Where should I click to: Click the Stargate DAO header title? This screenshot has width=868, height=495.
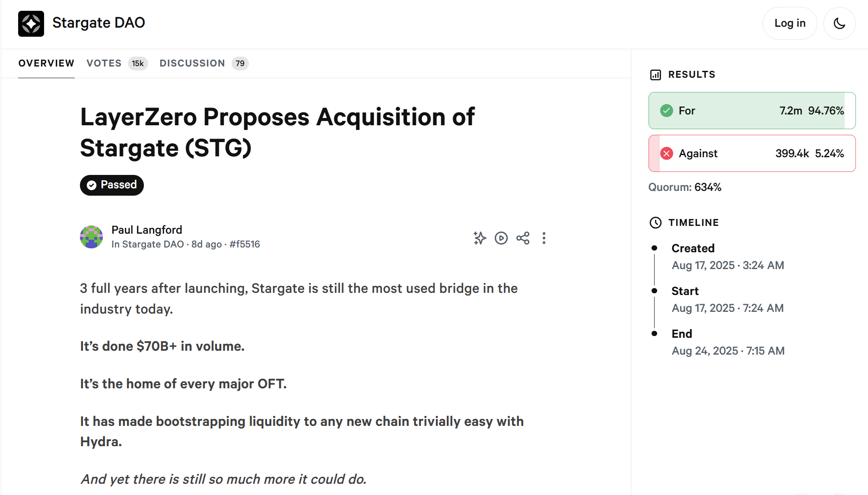pos(99,23)
